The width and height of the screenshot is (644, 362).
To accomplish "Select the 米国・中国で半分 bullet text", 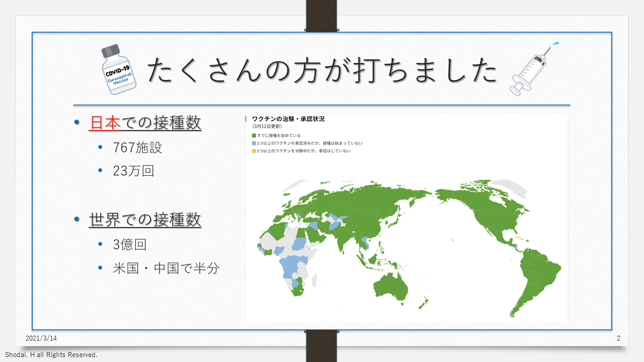I will click(166, 268).
